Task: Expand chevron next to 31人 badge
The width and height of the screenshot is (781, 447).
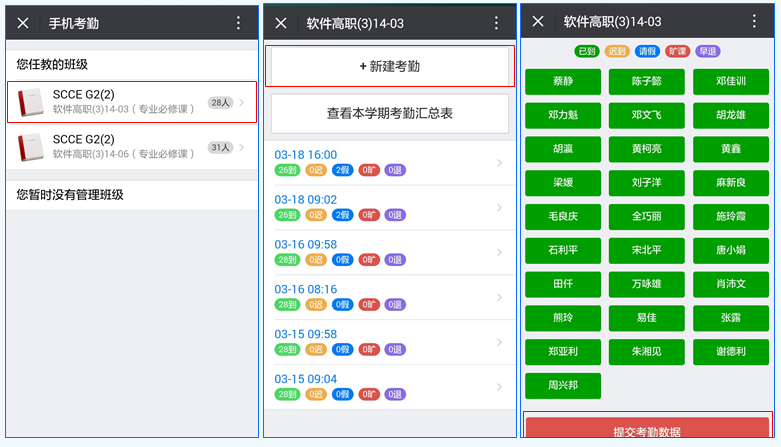Action: 242,148
